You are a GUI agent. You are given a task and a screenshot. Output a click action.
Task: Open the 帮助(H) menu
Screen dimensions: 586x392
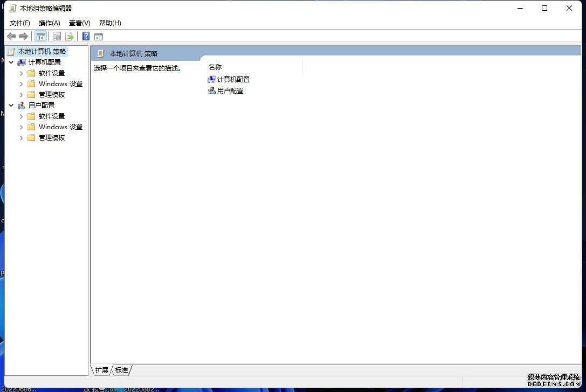(x=110, y=23)
